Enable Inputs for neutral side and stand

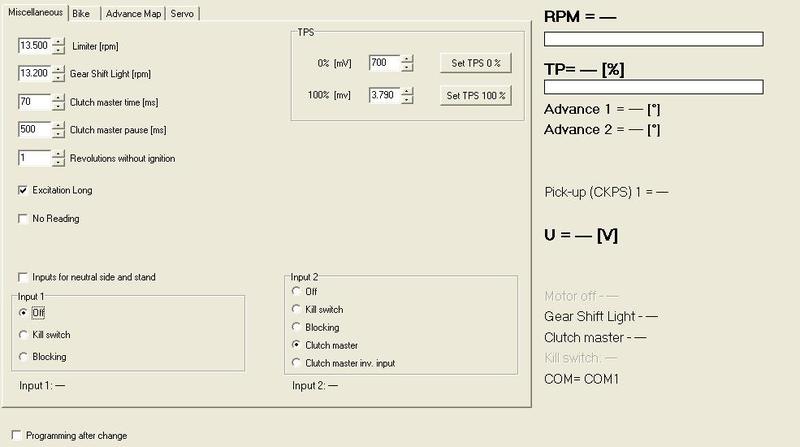pyautogui.click(x=23, y=277)
